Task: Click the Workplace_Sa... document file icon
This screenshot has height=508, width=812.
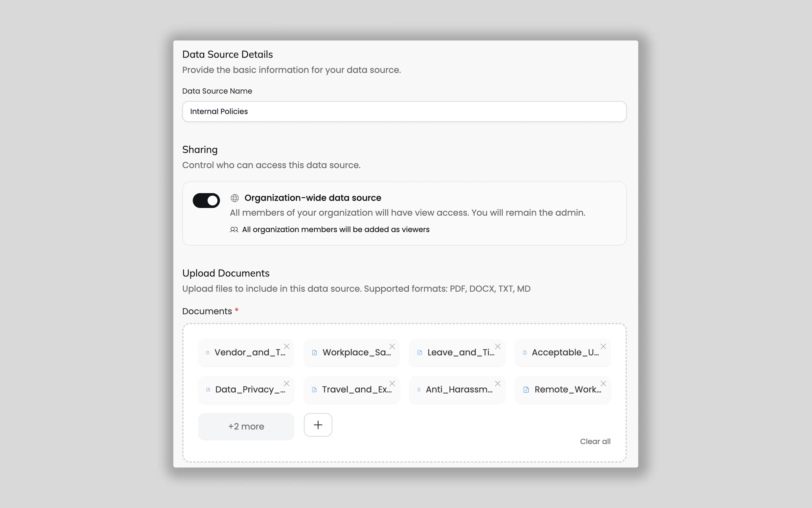Action: (x=314, y=353)
